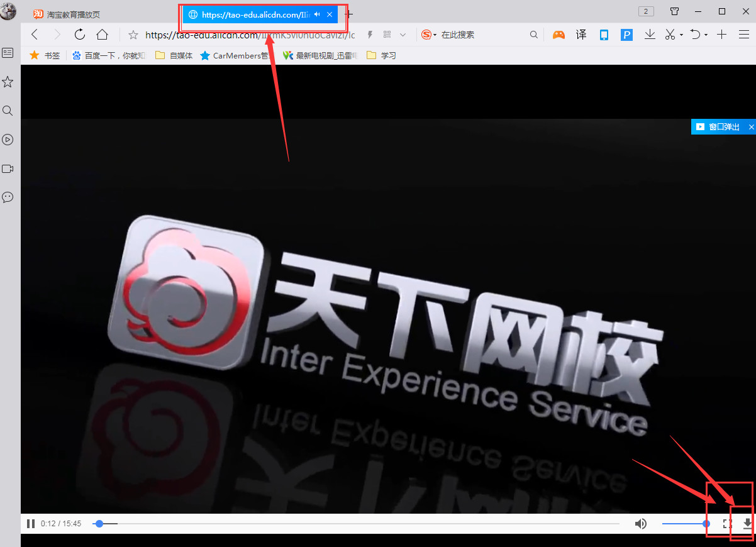Open the game center gamepad icon
The height and width of the screenshot is (547, 756).
[559, 35]
